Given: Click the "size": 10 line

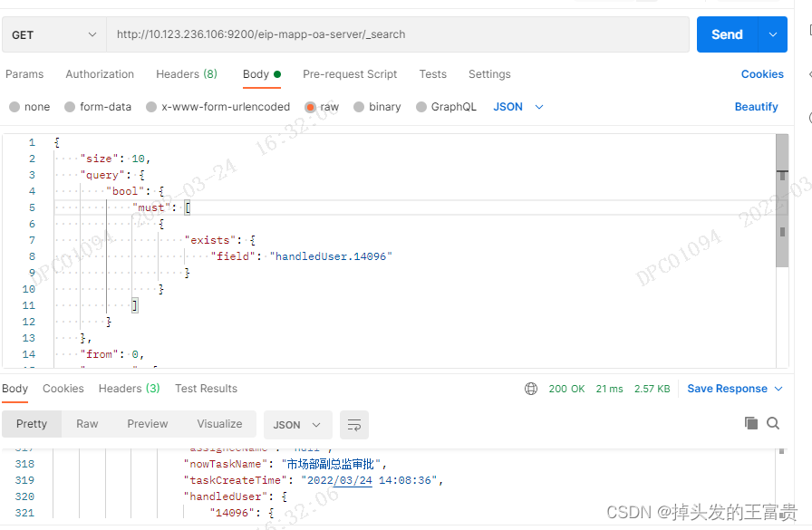Looking at the screenshot, I should (x=115, y=159).
